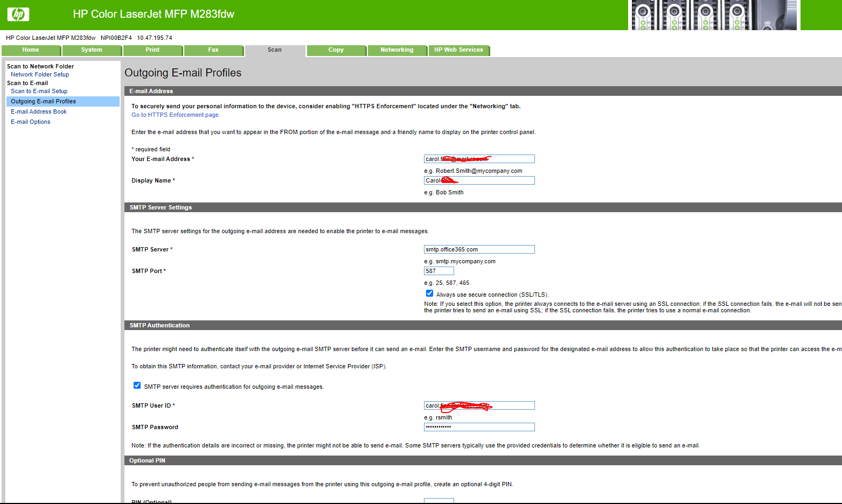
Task: Open the Fax tab
Action: [213, 50]
